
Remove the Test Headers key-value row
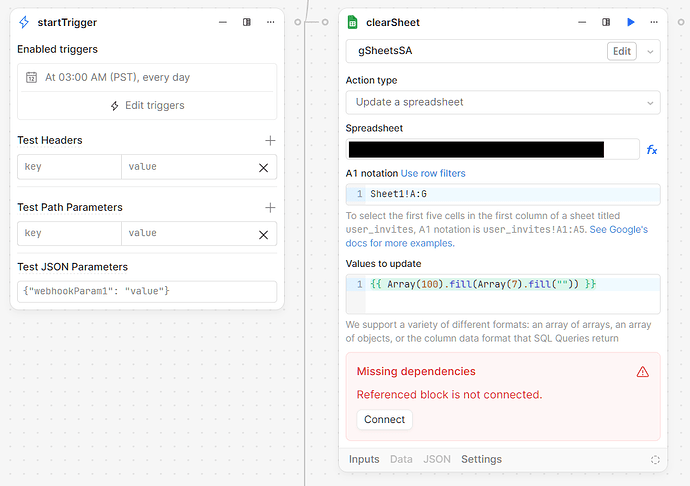[263, 168]
